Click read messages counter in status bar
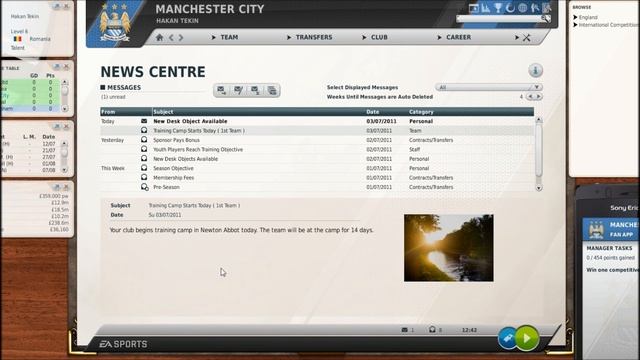Image resolution: width=640 pixels, height=360 pixels. tap(436, 330)
